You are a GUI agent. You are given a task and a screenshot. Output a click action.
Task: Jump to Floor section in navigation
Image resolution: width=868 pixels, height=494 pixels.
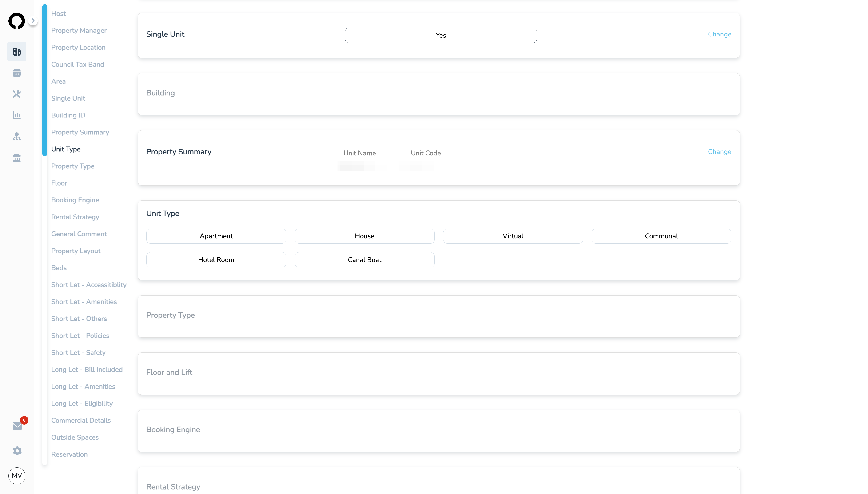coord(59,183)
